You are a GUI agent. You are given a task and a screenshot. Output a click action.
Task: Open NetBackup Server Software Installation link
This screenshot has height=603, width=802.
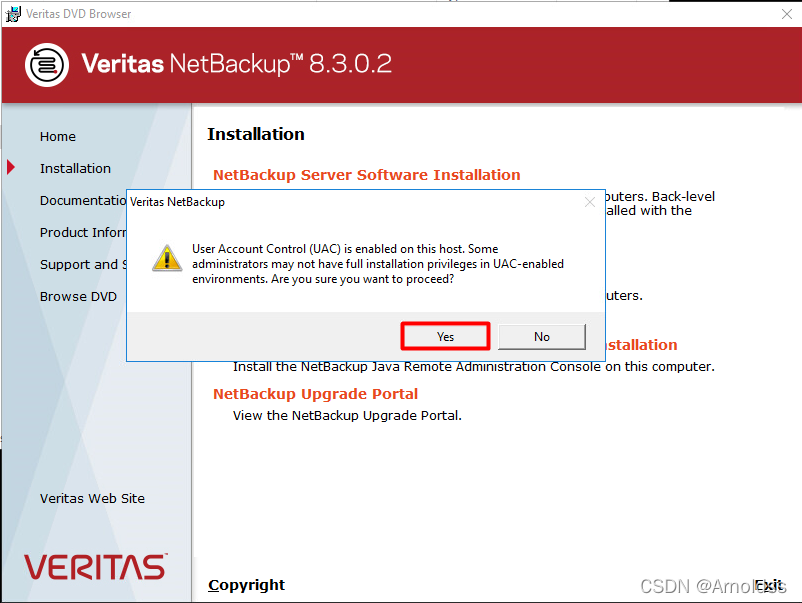click(x=366, y=175)
